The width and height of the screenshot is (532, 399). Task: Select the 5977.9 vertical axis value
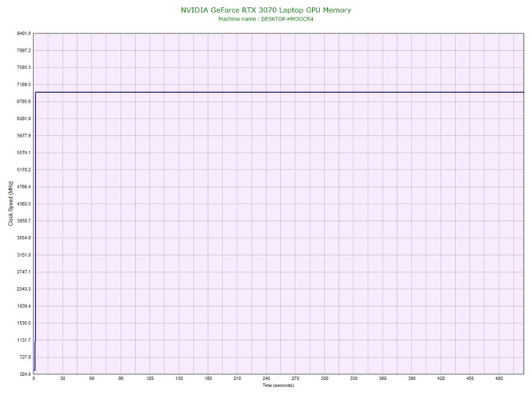tap(24, 135)
